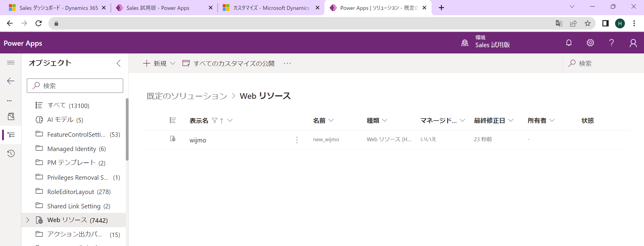Open the 名前 column dropdown
The width and height of the screenshot is (644, 246).
tap(331, 120)
